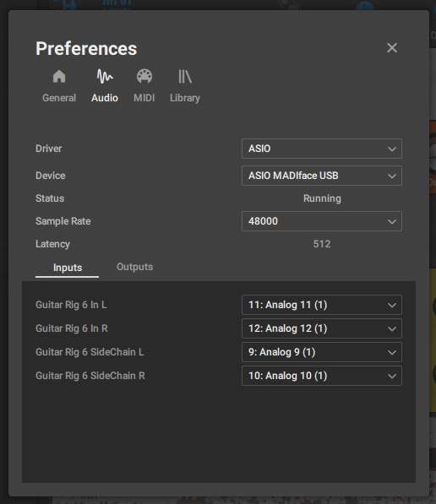
Task: Click the latency value 512
Action: coord(322,244)
